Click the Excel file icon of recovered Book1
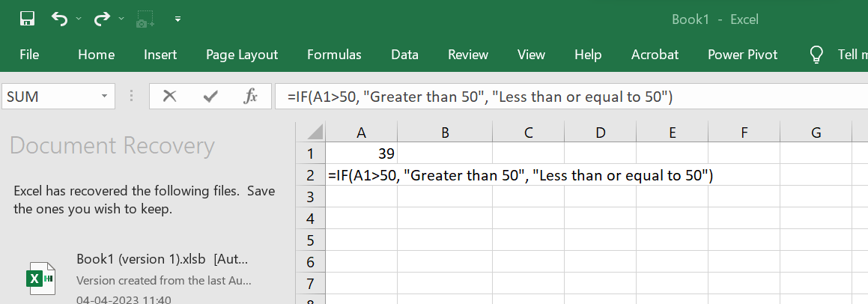 pyautogui.click(x=41, y=278)
